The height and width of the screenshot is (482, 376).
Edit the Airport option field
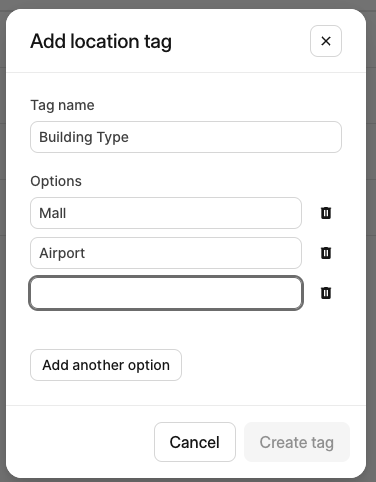pos(166,253)
